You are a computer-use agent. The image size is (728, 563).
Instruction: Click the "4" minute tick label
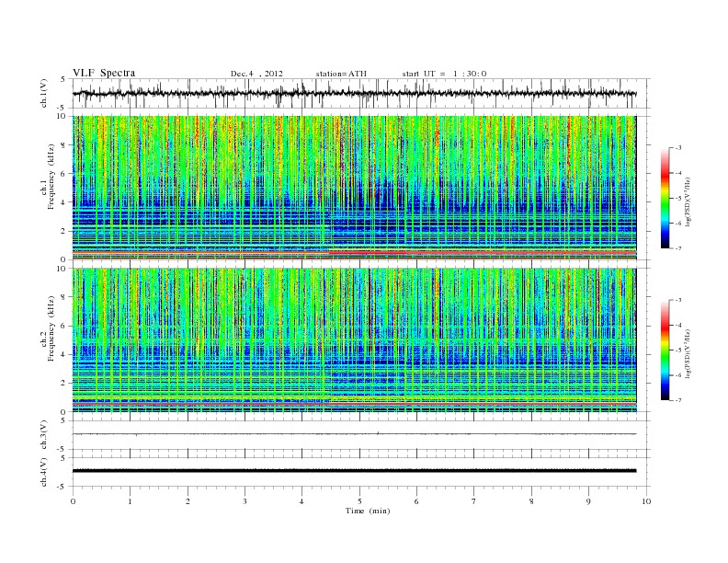(x=301, y=501)
